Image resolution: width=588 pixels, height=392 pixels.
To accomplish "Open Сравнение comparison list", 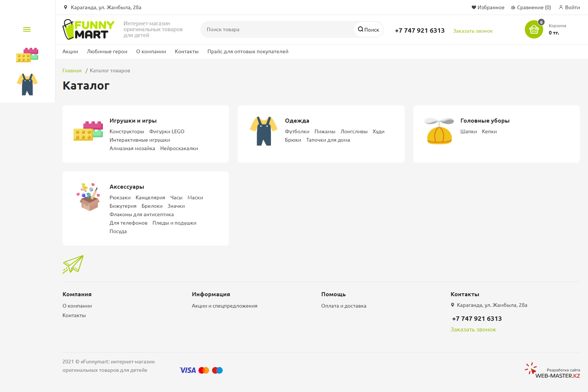I will pos(531,7).
